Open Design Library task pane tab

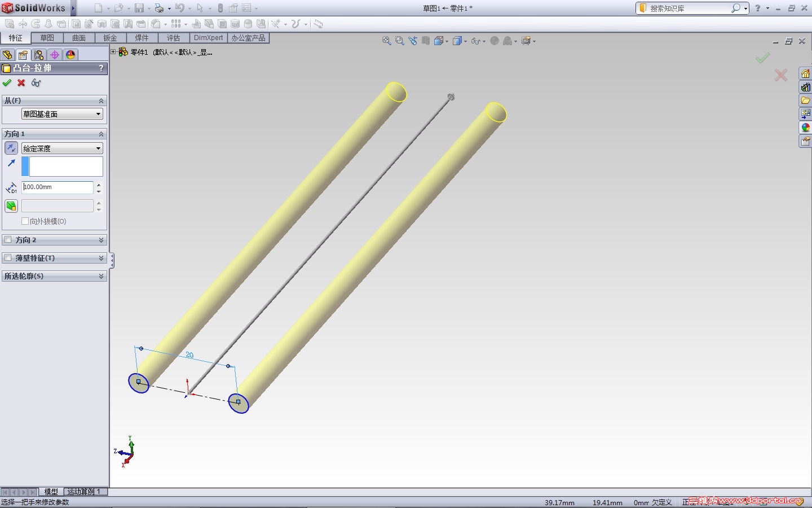[805, 87]
